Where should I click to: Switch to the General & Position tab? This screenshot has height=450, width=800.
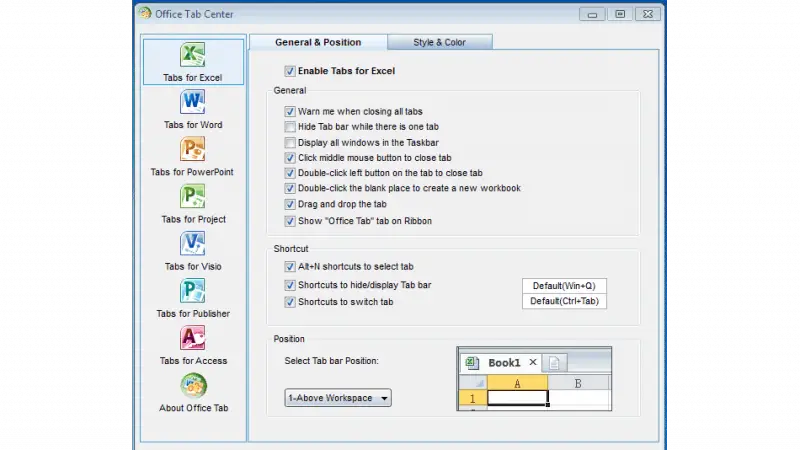point(318,42)
